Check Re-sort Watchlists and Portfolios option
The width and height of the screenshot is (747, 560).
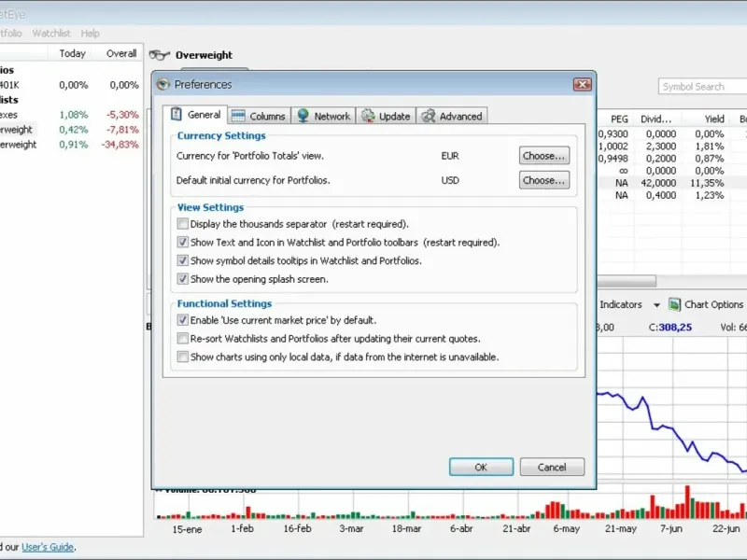tap(182, 338)
